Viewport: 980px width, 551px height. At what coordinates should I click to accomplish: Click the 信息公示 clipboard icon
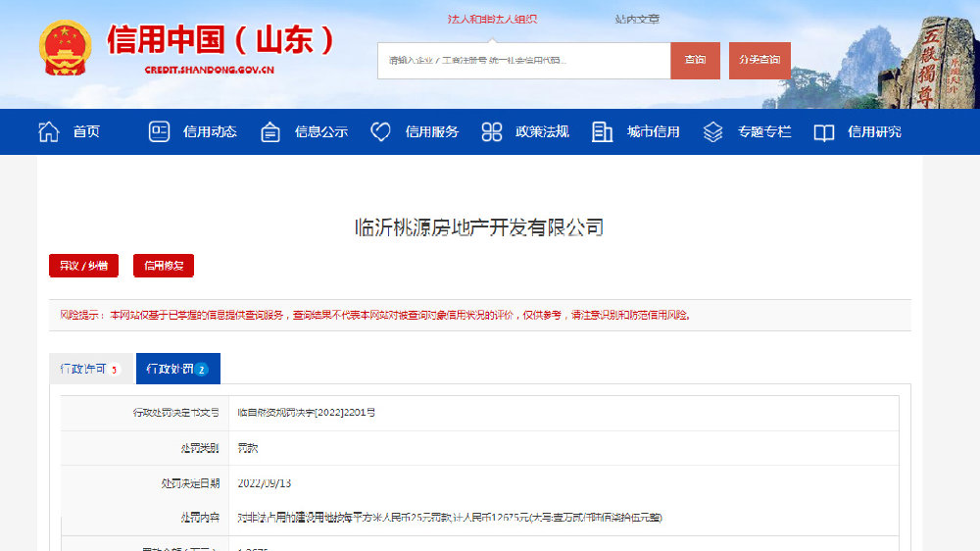[270, 132]
